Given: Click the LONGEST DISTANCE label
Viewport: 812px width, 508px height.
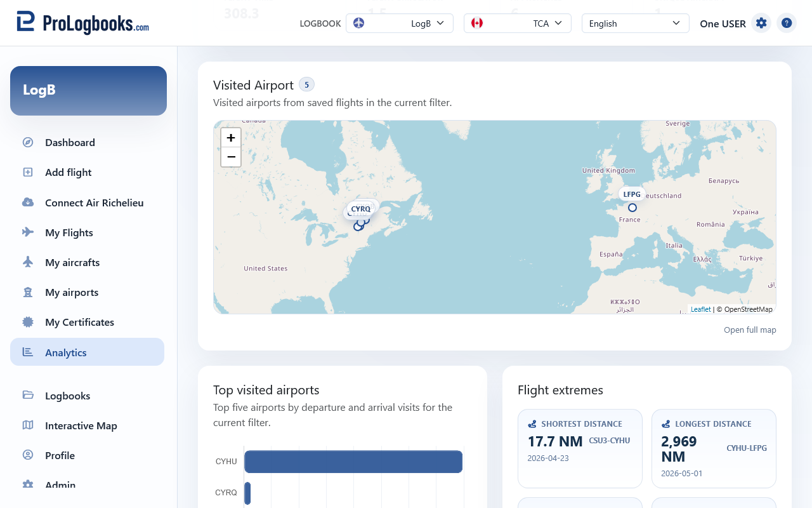Looking at the screenshot, I should (713, 424).
